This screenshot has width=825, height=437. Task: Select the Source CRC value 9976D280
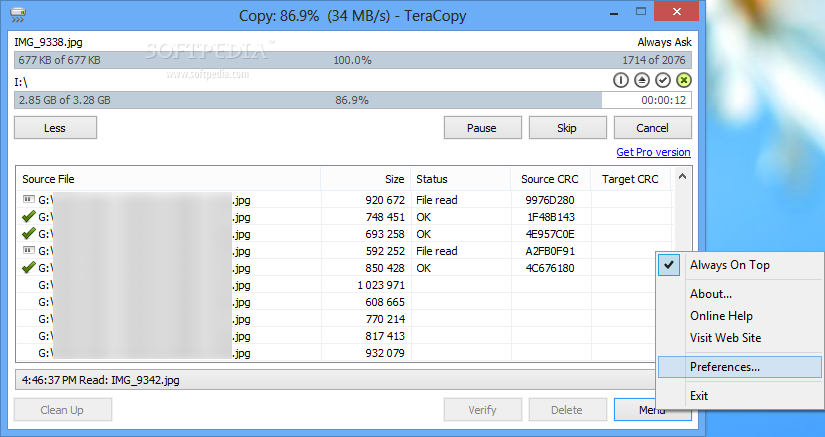[550, 200]
